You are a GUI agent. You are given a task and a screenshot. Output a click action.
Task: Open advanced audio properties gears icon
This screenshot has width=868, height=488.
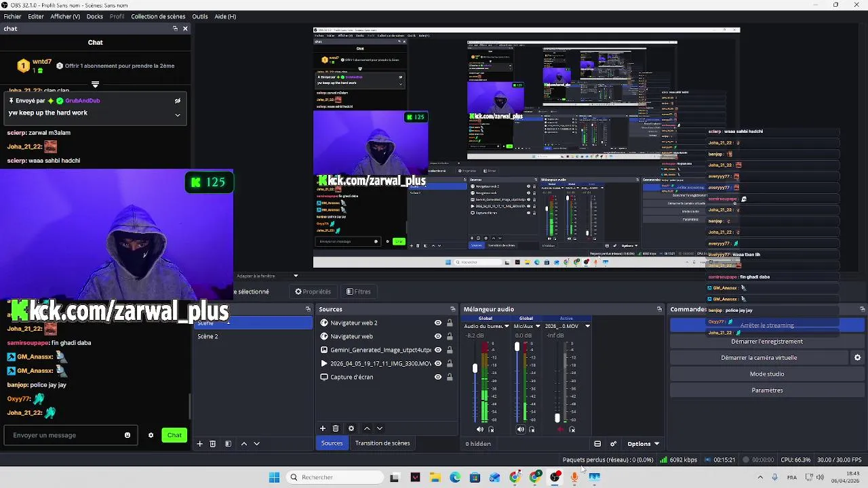pyautogui.click(x=614, y=444)
